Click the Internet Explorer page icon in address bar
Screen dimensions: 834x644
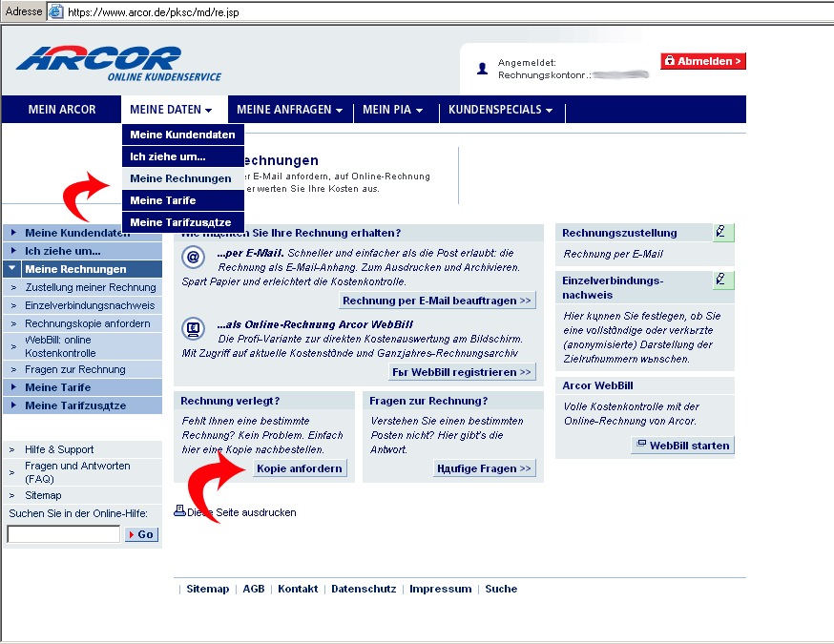[x=56, y=11]
